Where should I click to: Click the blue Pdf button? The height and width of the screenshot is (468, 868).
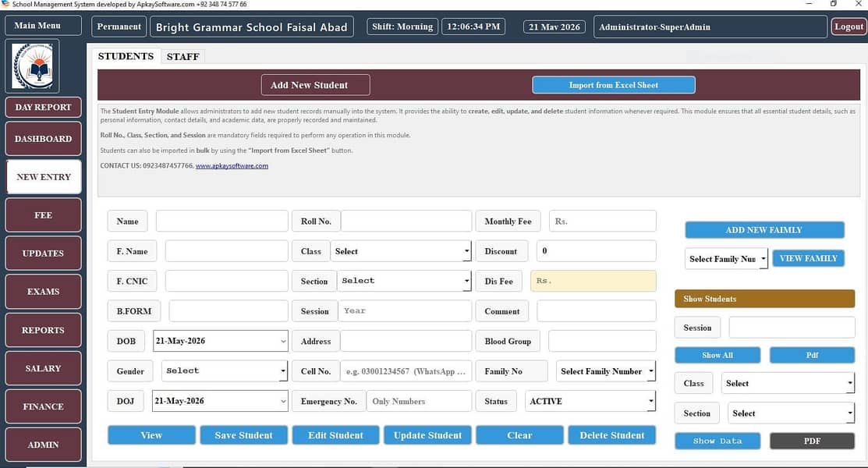pyautogui.click(x=812, y=355)
